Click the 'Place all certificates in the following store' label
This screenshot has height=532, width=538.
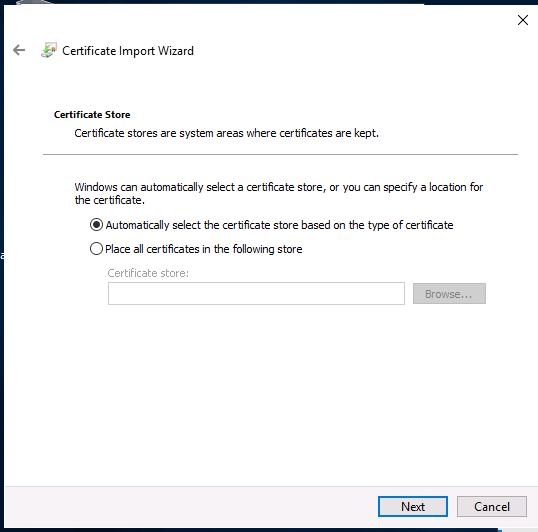pos(203,249)
